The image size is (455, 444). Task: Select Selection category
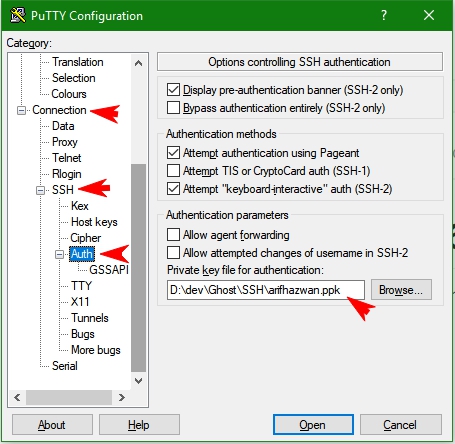pos(74,78)
